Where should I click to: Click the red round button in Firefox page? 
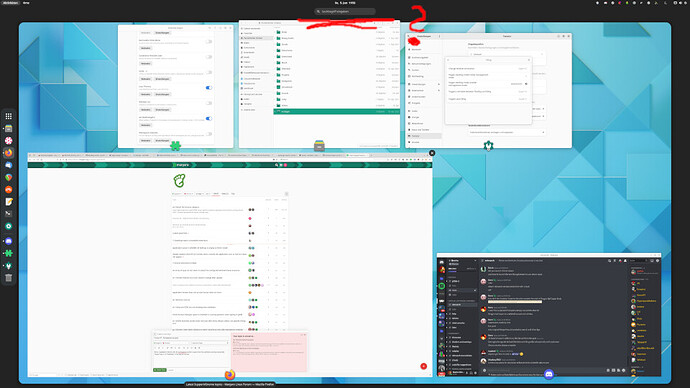[x=423, y=366]
